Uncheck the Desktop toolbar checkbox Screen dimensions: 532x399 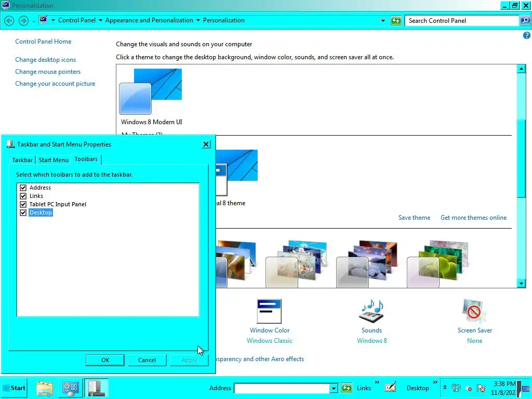23,212
